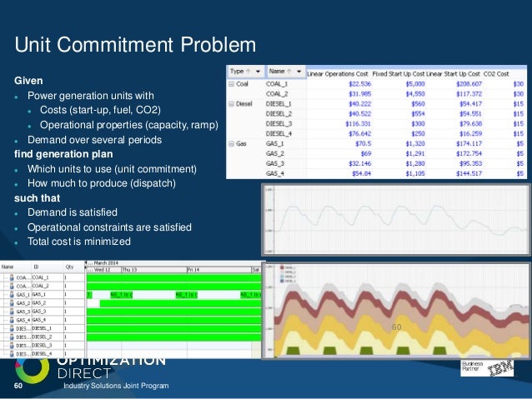
Task: Collapse the Coal group in cost table
Action: pos(231,84)
